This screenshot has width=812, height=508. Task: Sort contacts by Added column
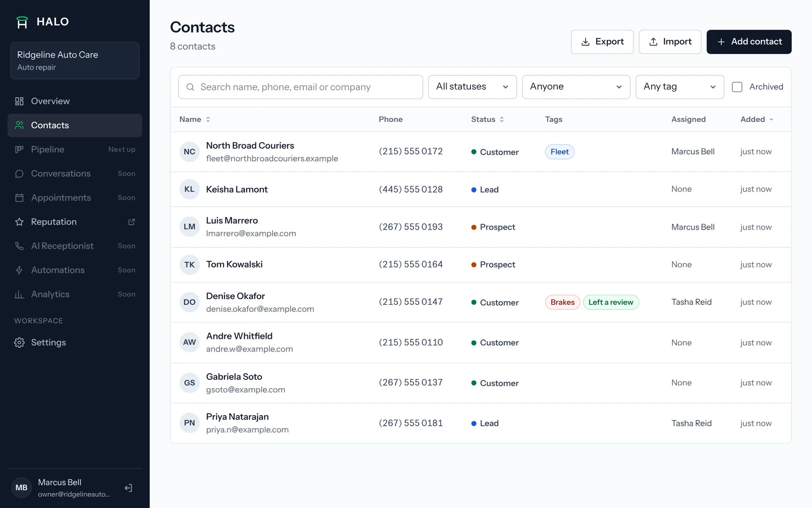tap(757, 119)
